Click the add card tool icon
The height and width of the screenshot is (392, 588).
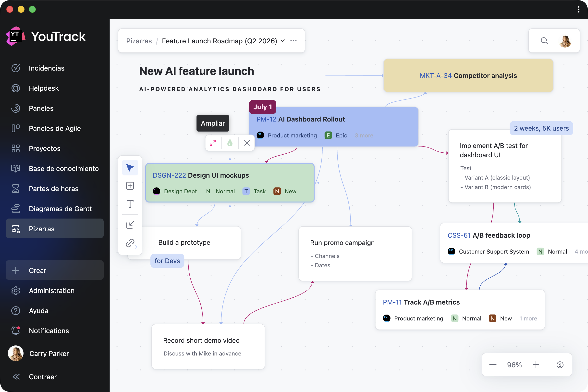(130, 186)
